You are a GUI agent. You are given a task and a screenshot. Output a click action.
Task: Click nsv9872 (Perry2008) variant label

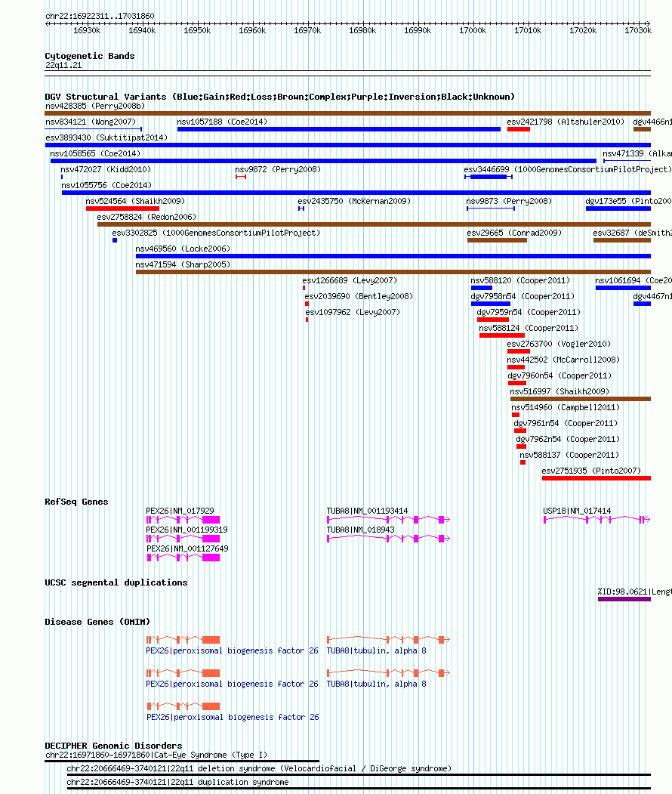coord(278,169)
